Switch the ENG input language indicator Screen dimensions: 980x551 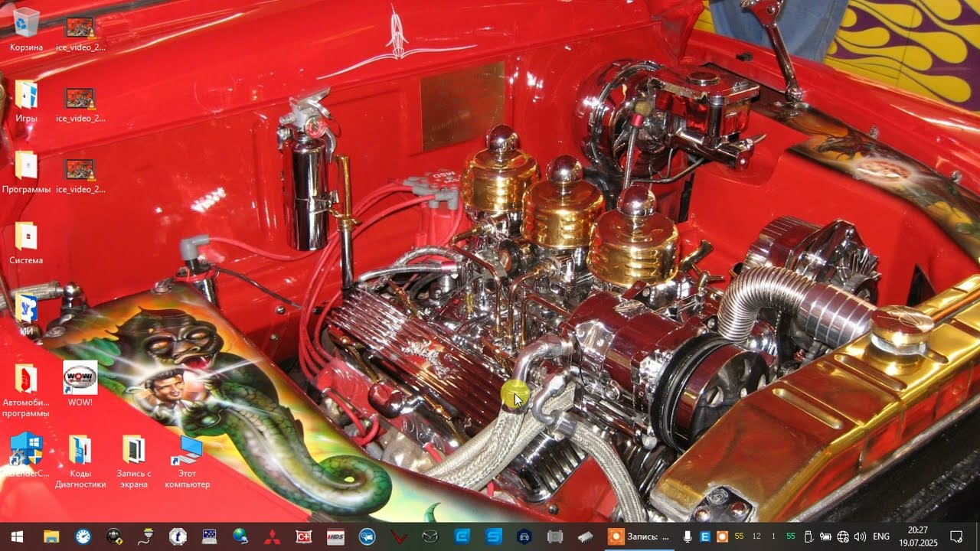click(x=881, y=536)
